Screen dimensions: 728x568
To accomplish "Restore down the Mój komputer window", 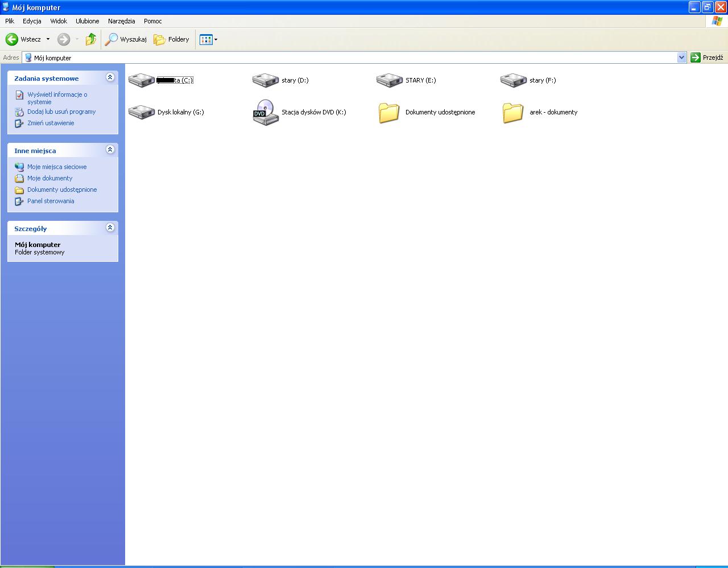I will 708,7.
